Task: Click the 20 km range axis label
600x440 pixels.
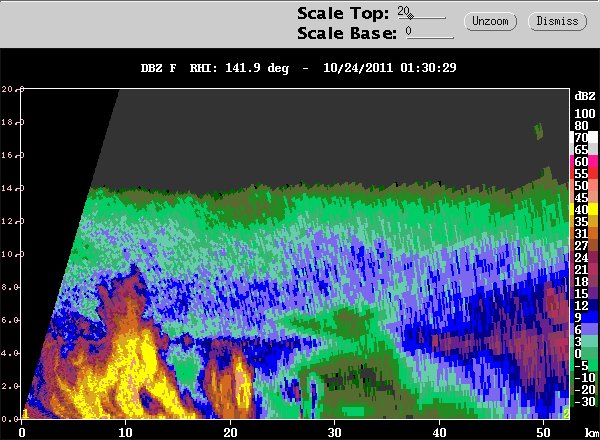Action: (x=230, y=433)
